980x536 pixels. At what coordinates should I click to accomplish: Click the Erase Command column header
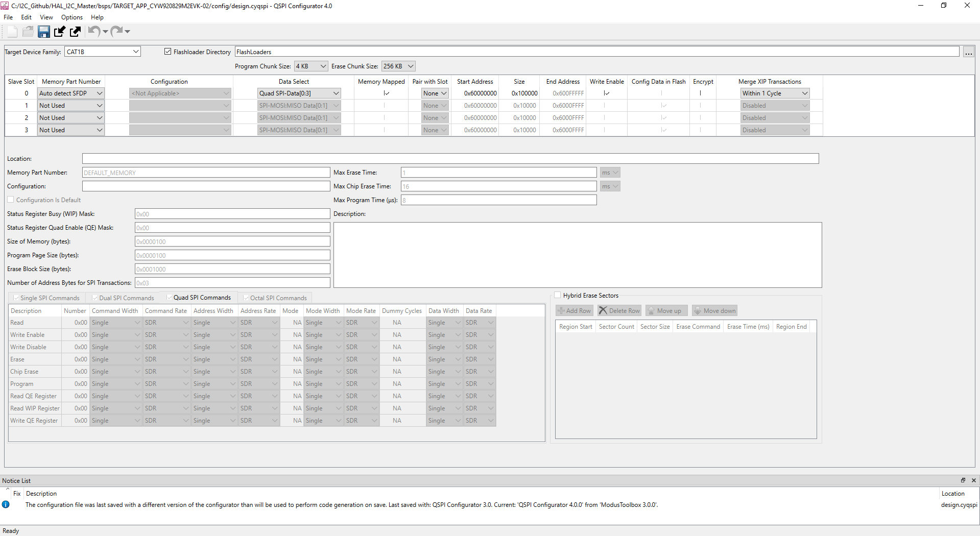pyautogui.click(x=698, y=327)
